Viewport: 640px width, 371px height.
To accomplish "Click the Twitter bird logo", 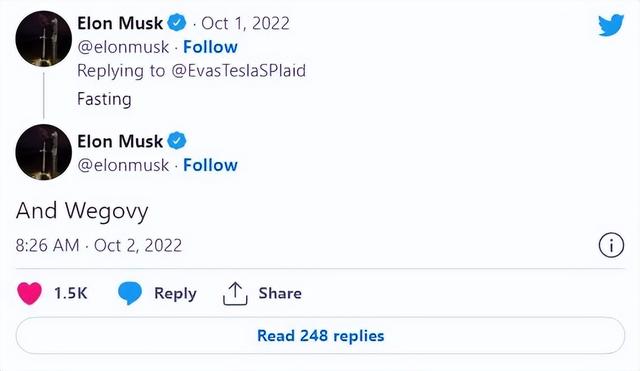I will [611, 25].
